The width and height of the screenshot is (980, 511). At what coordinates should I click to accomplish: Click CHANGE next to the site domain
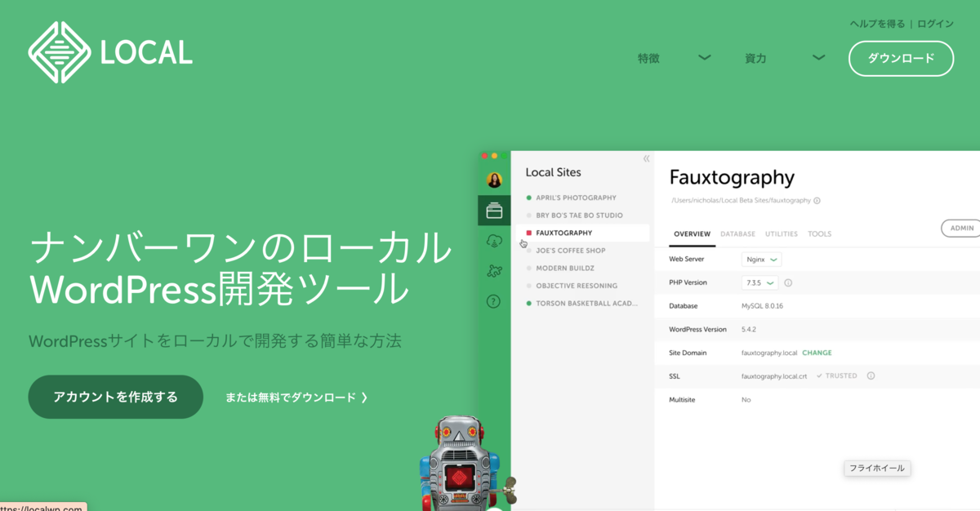point(817,353)
